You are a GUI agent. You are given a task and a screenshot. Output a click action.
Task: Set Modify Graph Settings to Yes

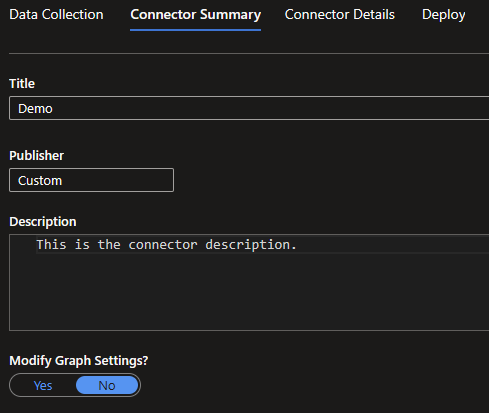[x=43, y=386]
